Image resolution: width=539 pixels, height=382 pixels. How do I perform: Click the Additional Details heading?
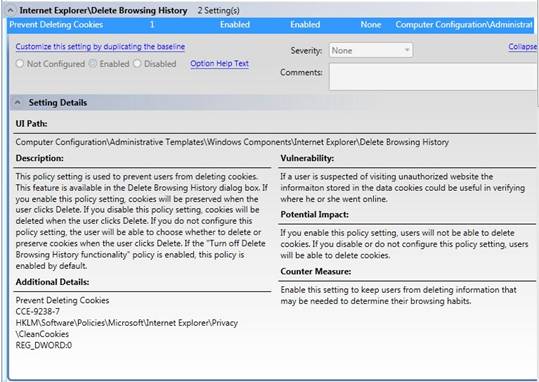pos(52,282)
